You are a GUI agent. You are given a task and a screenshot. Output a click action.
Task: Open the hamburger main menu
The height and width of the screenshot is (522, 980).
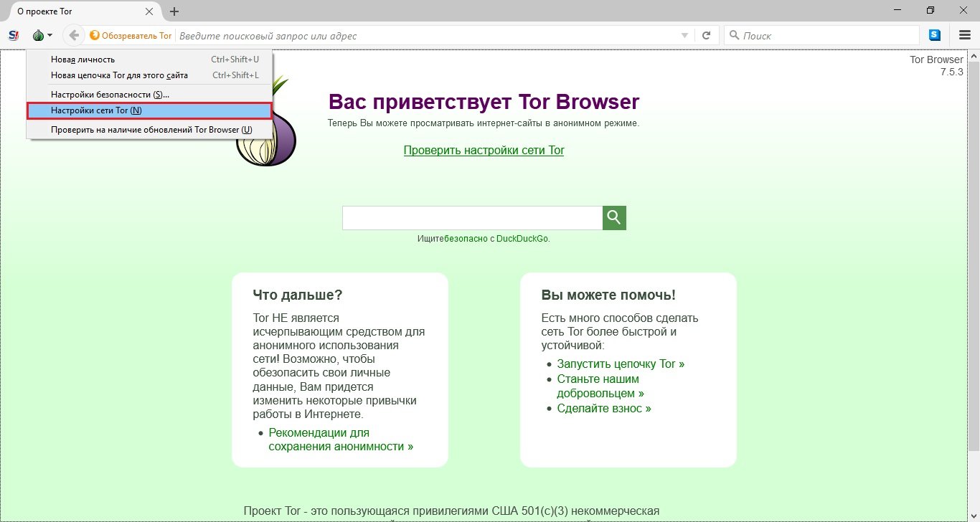coord(965,35)
